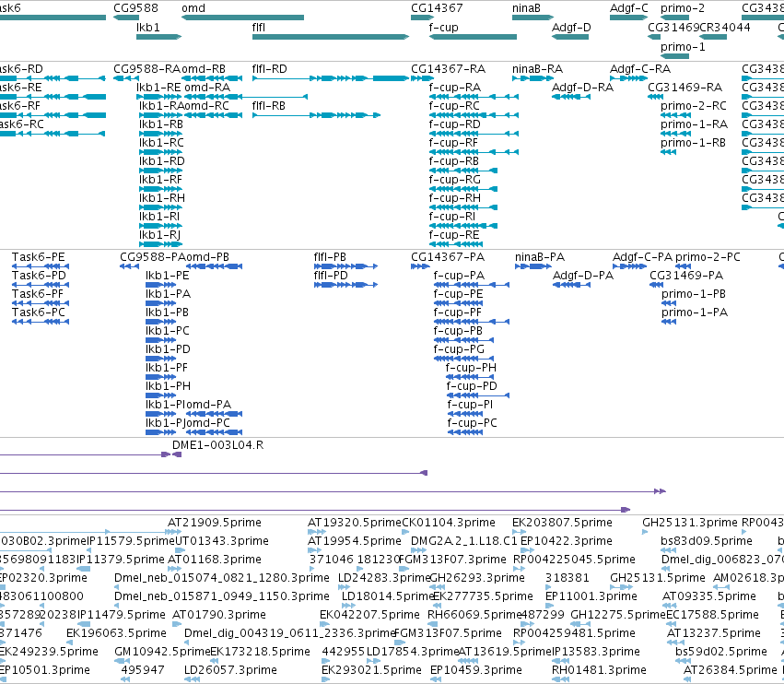Select the EP10459.3prime EST label
The image size is (784, 684).
tap(476, 669)
